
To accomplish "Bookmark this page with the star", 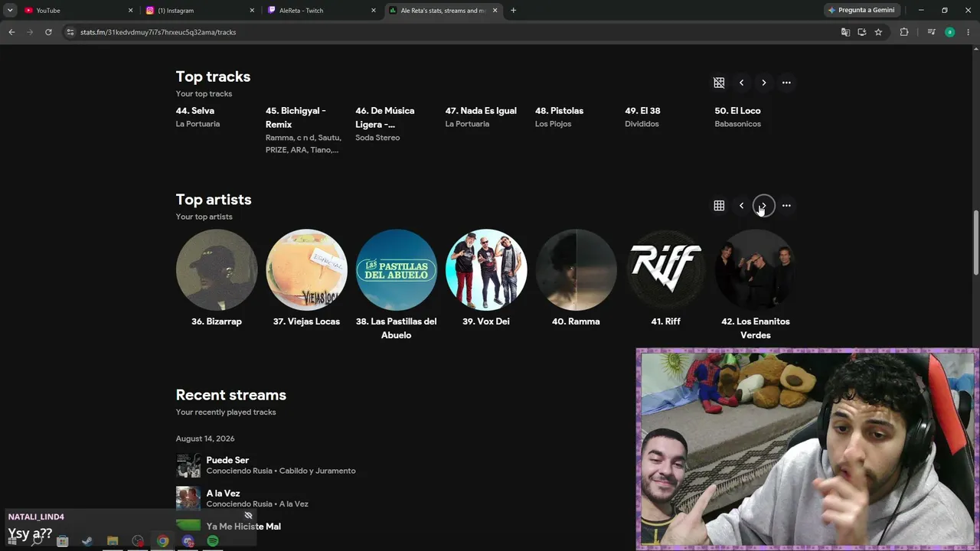I will click(878, 32).
